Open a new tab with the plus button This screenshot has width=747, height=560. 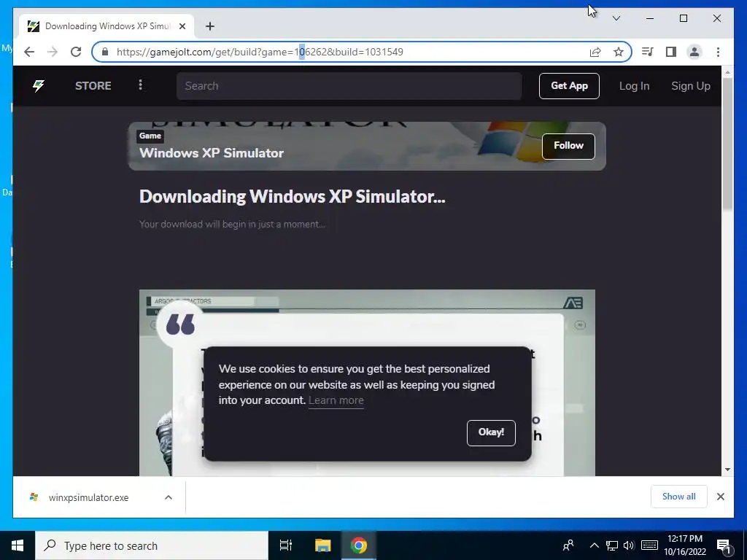[210, 26]
